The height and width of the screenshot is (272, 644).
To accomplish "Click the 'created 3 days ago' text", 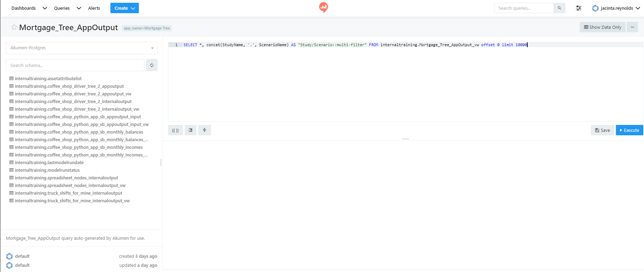I will pyautogui.click(x=138, y=256).
